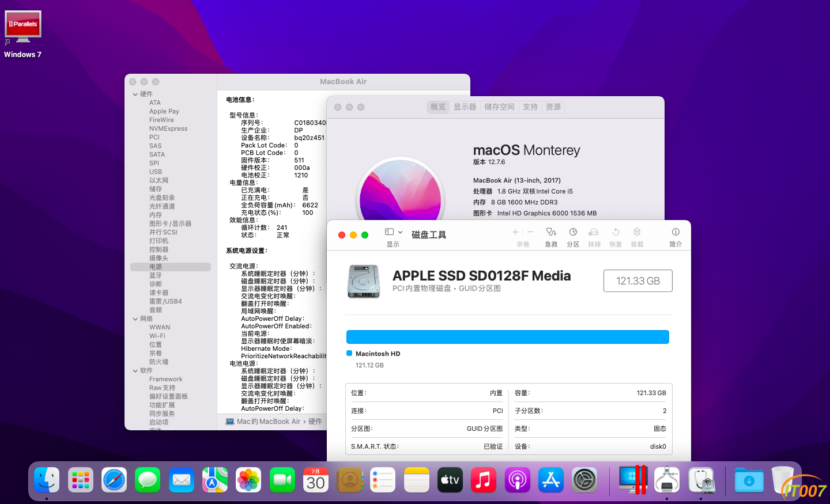This screenshot has width=830, height=504.
Task: Select 图形卡/显示器 in the sidebar
Action: [x=170, y=223]
